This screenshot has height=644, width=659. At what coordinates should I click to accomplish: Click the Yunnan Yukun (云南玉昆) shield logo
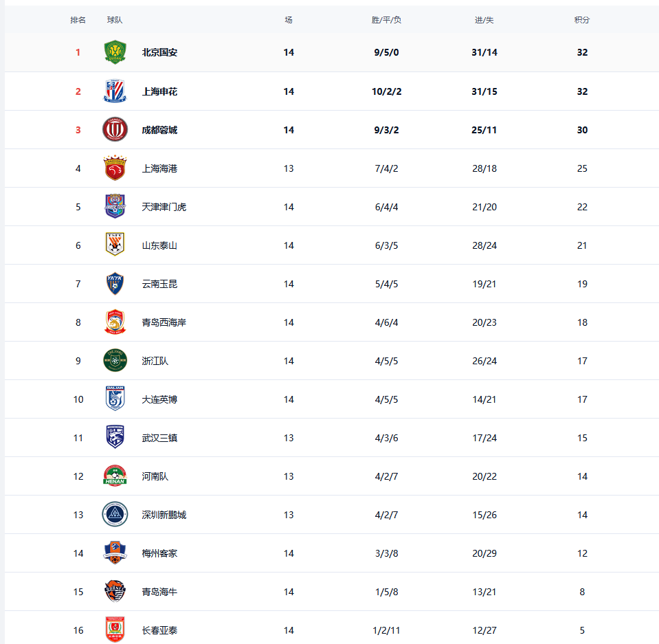coord(115,284)
